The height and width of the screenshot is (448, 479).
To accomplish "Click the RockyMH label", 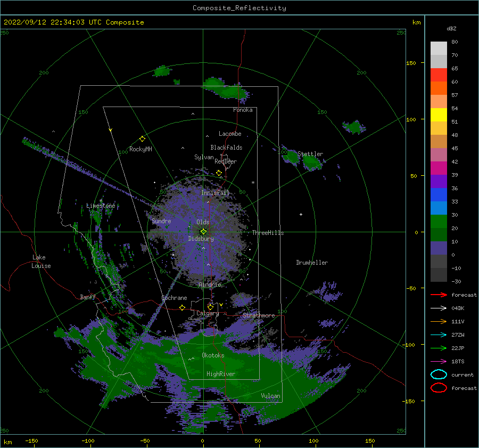I will 141,149.
